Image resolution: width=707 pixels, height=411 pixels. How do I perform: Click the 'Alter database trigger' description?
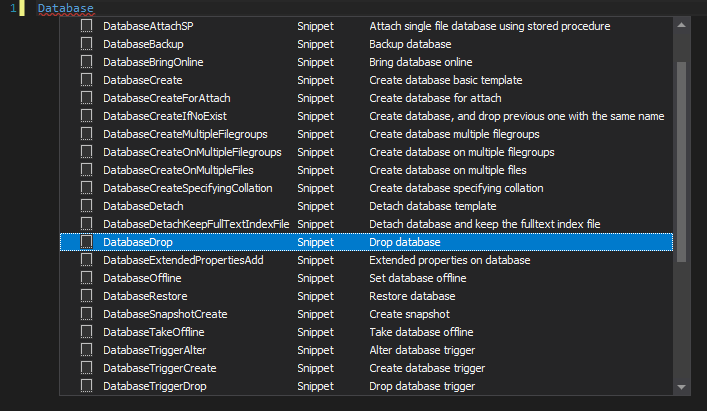(x=421, y=350)
